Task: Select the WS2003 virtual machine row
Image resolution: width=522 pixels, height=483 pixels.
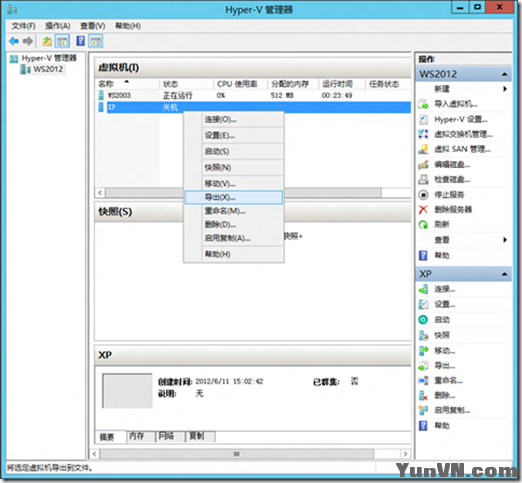Action: point(254,95)
